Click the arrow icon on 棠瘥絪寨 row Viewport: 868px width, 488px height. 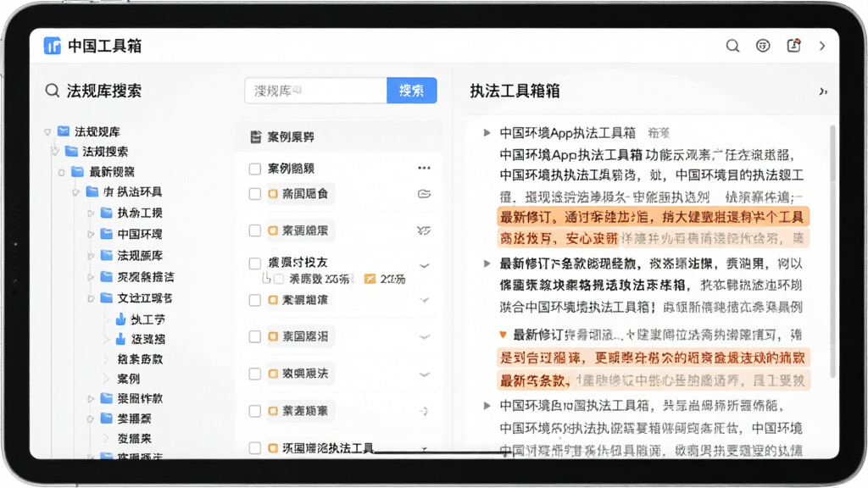click(424, 411)
